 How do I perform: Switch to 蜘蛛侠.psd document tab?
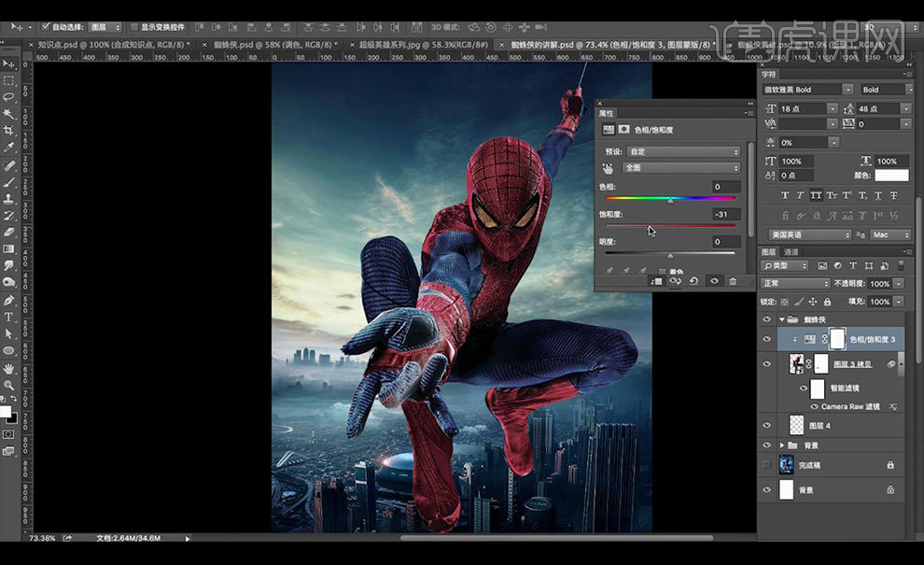tap(276, 45)
